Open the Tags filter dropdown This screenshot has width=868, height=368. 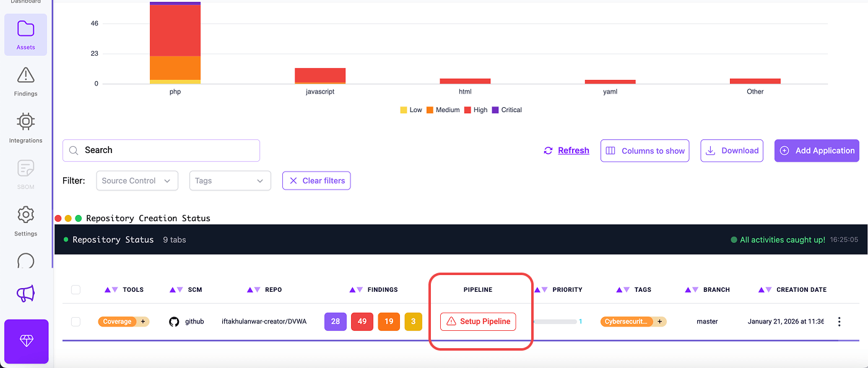tap(230, 181)
